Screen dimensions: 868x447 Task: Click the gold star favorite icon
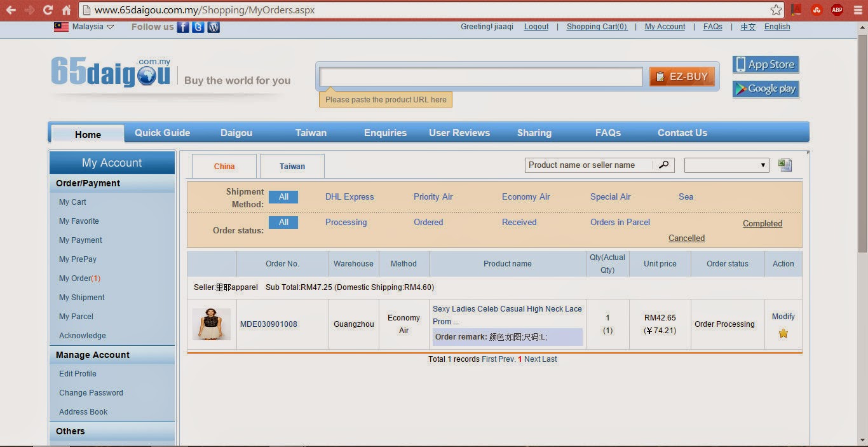tap(783, 333)
